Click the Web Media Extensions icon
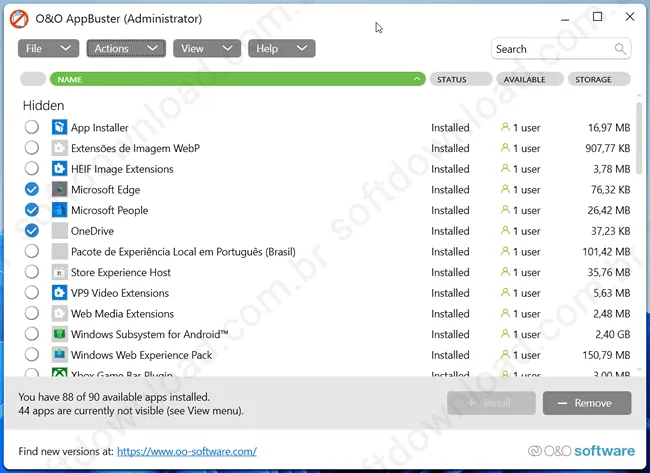Viewport: 650px width, 473px height. [59, 314]
